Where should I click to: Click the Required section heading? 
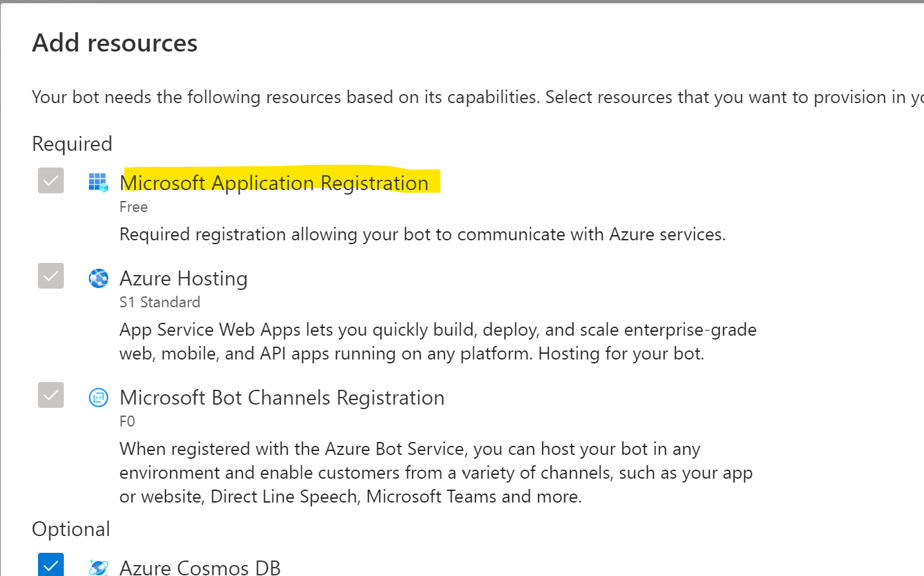tap(72, 143)
